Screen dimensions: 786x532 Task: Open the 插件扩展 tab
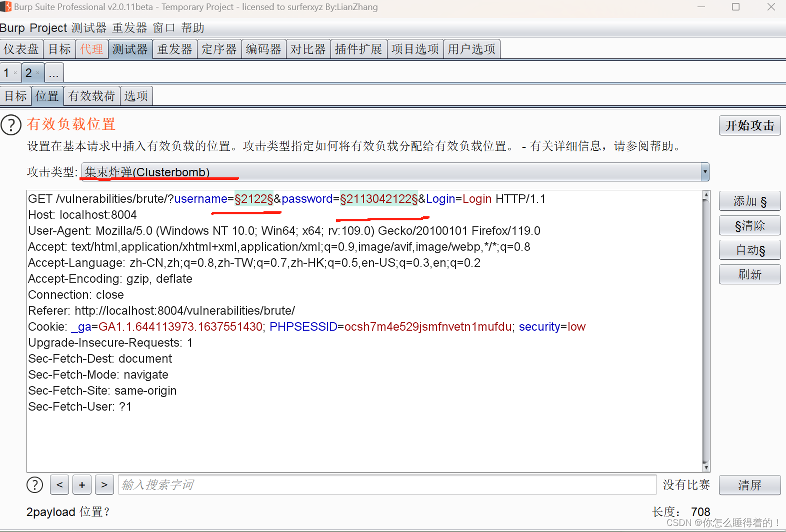coord(358,49)
